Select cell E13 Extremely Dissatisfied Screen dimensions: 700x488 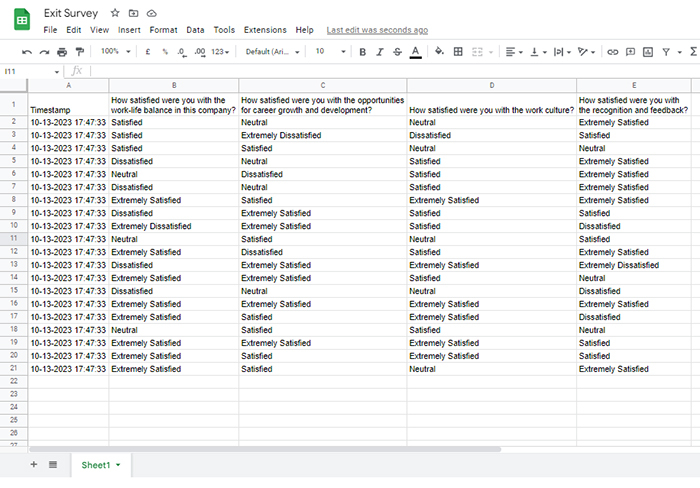[x=633, y=265]
